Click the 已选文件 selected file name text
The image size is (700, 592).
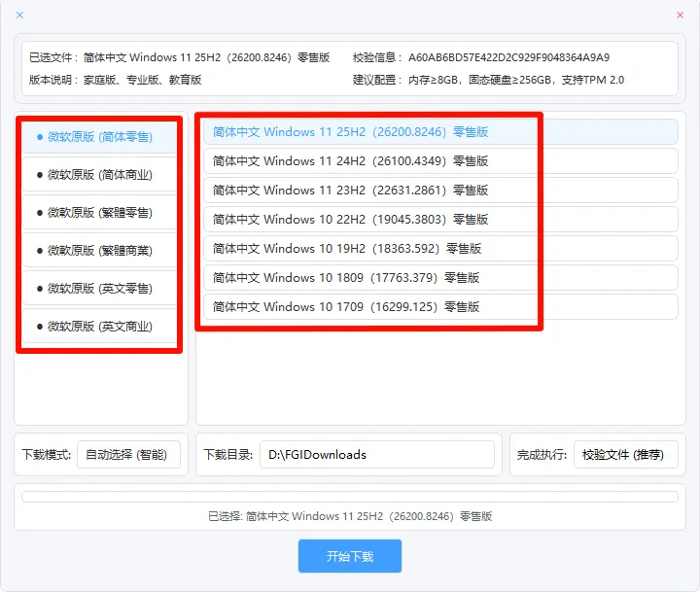pos(206,57)
